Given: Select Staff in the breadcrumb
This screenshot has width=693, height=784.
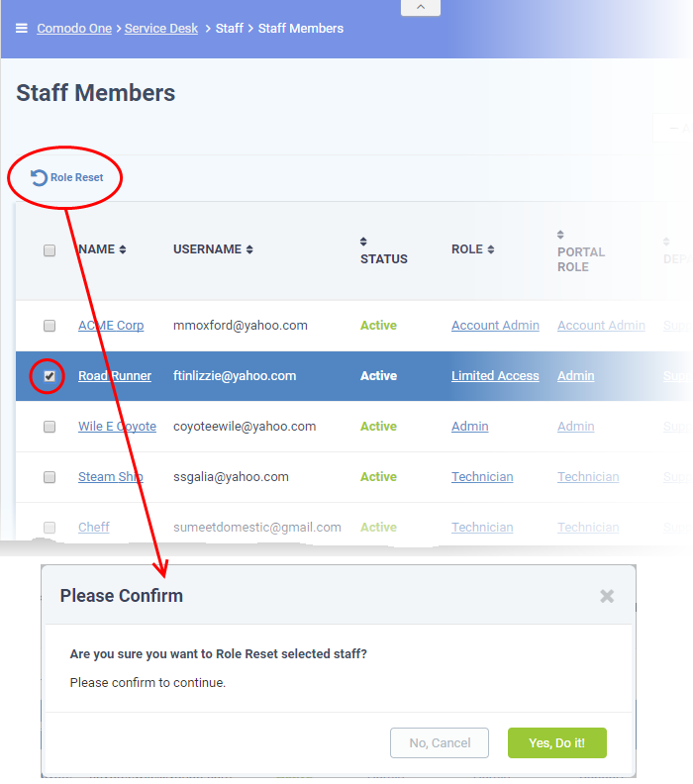Looking at the screenshot, I should [229, 29].
